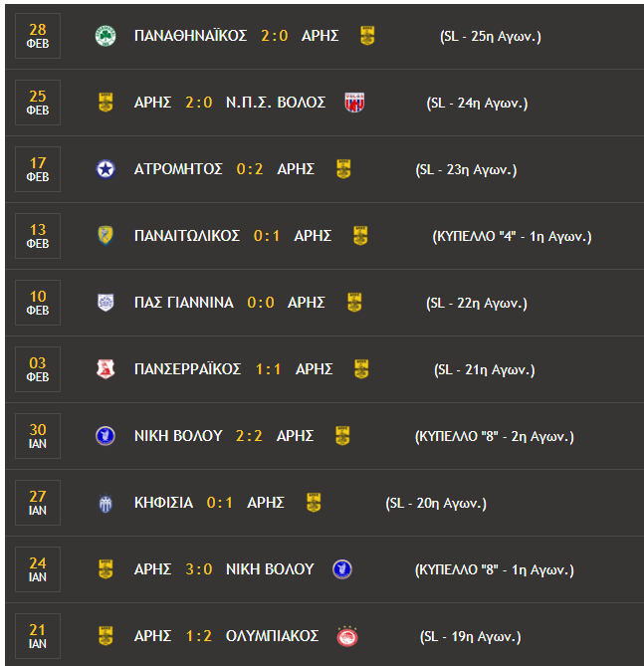Image resolution: width=644 pixels, height=666 pixels.
Task: Click the Panathinaikos green shamrock crest
Action: pyautogui.click(x=106, y=36)
